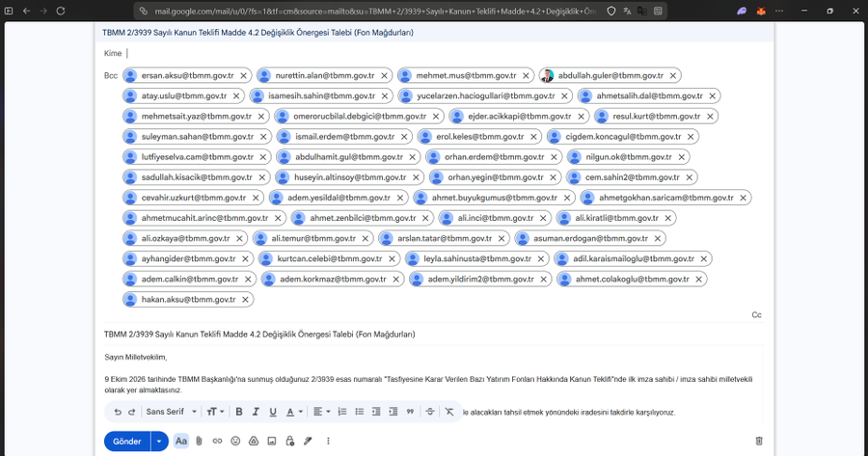Remove hakan.aksu@tbmm.gov.tr recipient
The height and width of the screenshot is (456, 868).
pos(245,300)
